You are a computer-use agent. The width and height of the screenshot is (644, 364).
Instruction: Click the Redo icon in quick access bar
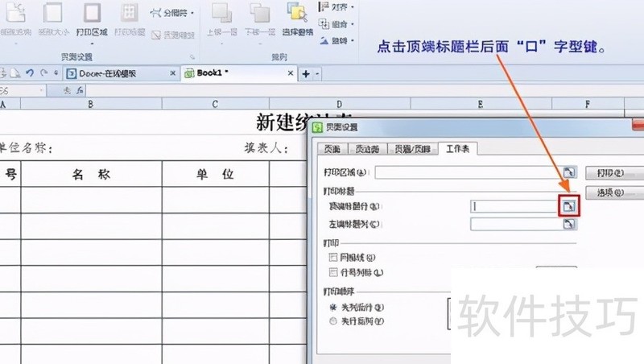[44, 73]
